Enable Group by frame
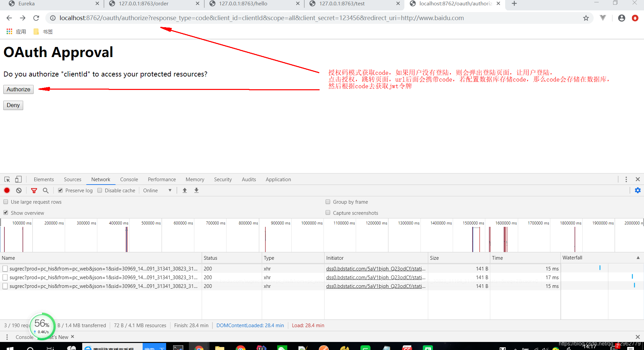Image resolution: width=644 pixels, height=350 pixels. coord(328,202)
